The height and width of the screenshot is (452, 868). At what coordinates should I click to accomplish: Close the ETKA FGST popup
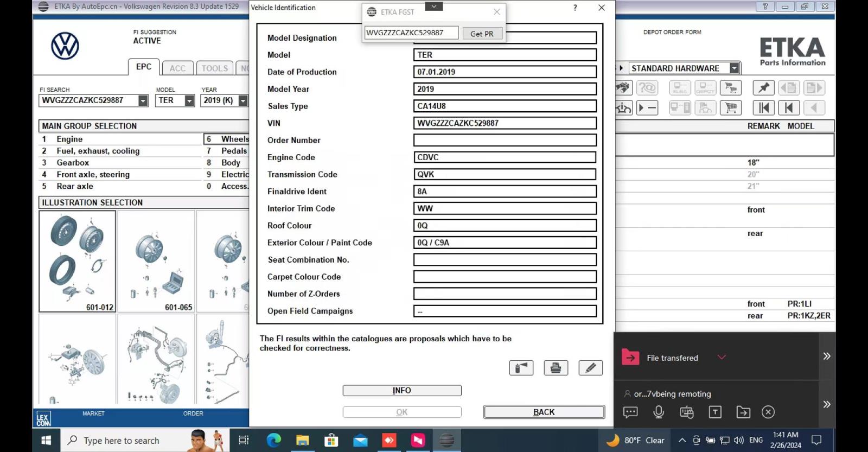coord(497,11)
